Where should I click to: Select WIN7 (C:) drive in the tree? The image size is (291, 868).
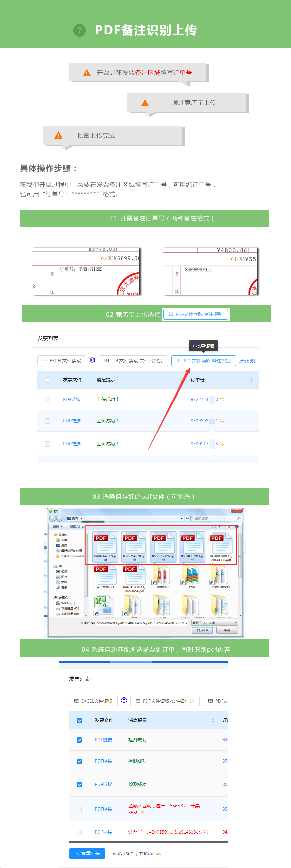coord(68,603)
